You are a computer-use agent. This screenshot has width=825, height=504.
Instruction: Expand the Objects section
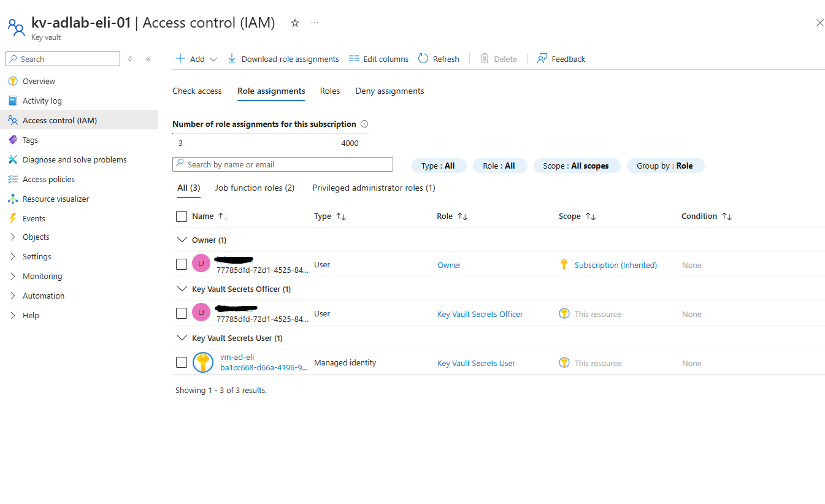(36, 237)
